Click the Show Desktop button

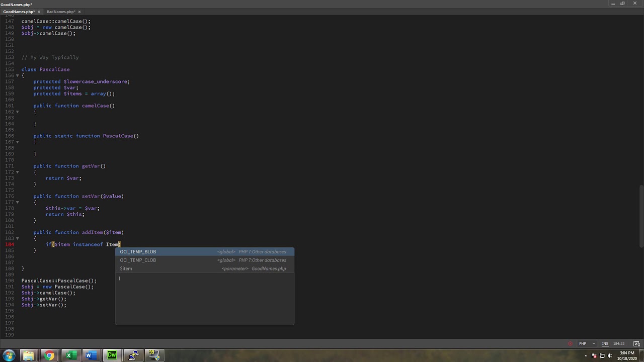[x=641, y=356]
